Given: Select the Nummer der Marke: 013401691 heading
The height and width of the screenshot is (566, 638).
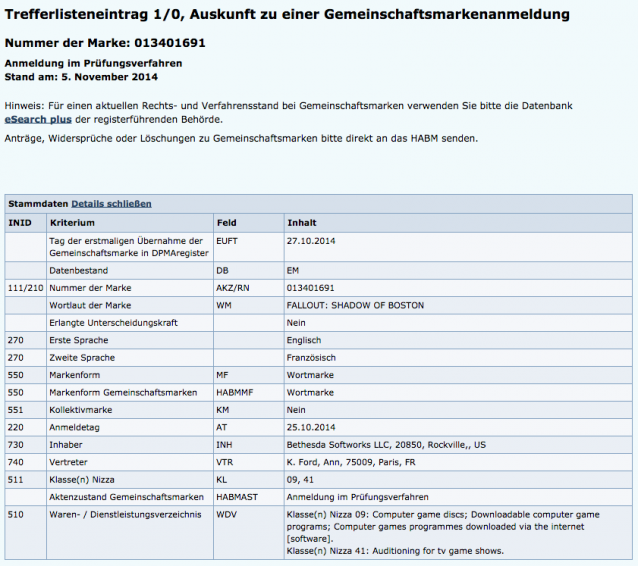Looking at the screenshot, I should [x=105, y=43].
